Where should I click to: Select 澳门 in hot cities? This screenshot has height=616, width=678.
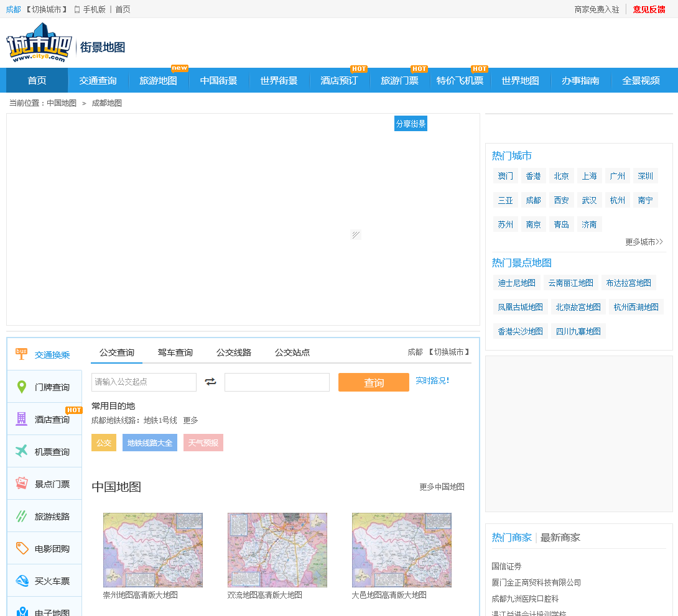(x=506, y=176)
